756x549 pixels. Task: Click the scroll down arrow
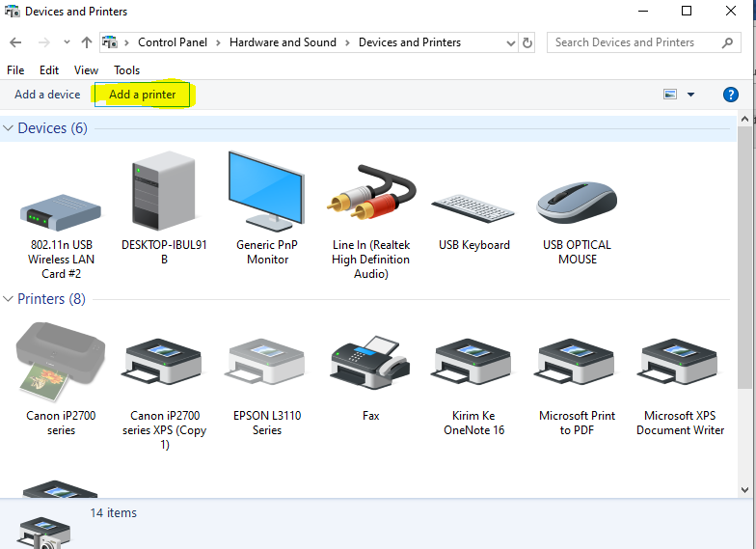point(744,490)
